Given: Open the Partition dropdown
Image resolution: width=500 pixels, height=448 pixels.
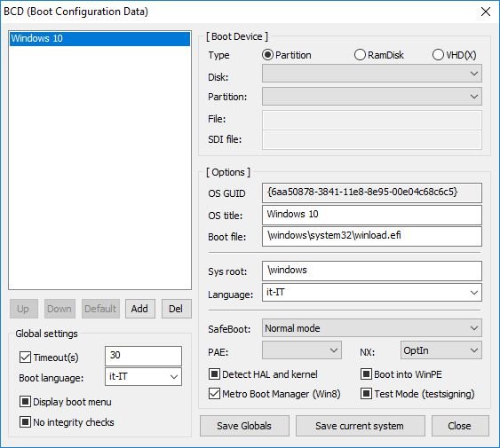Looking at the screenshot, I should (x=372, y=97).
